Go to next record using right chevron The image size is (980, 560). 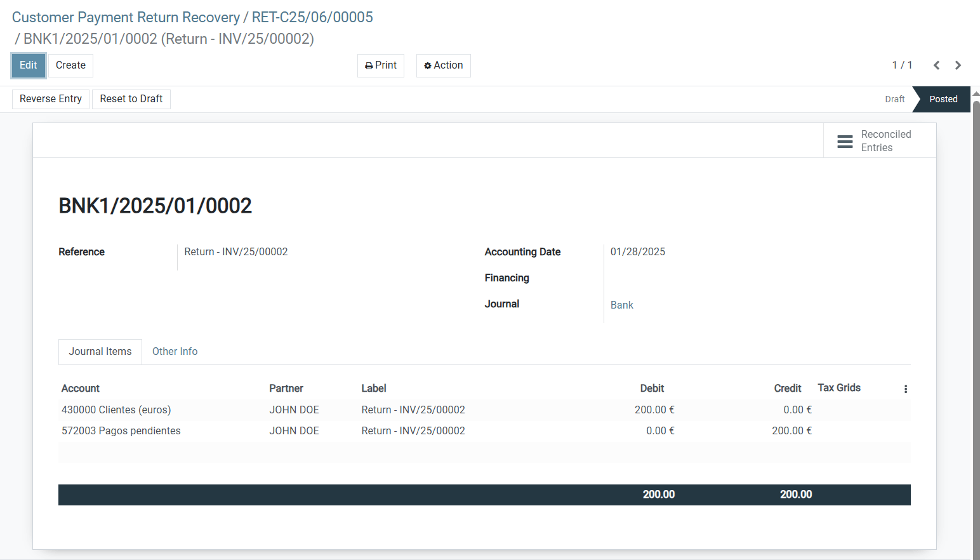(x=958, y=65)
